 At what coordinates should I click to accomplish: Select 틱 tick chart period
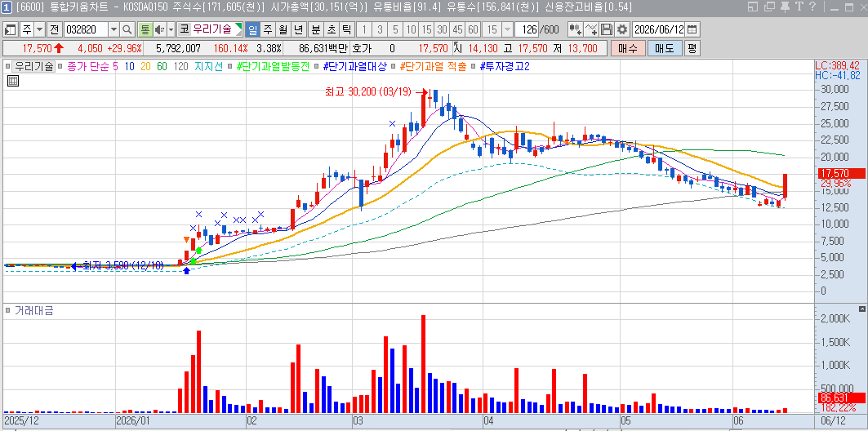pyautogui.click(x=347, y=29)
